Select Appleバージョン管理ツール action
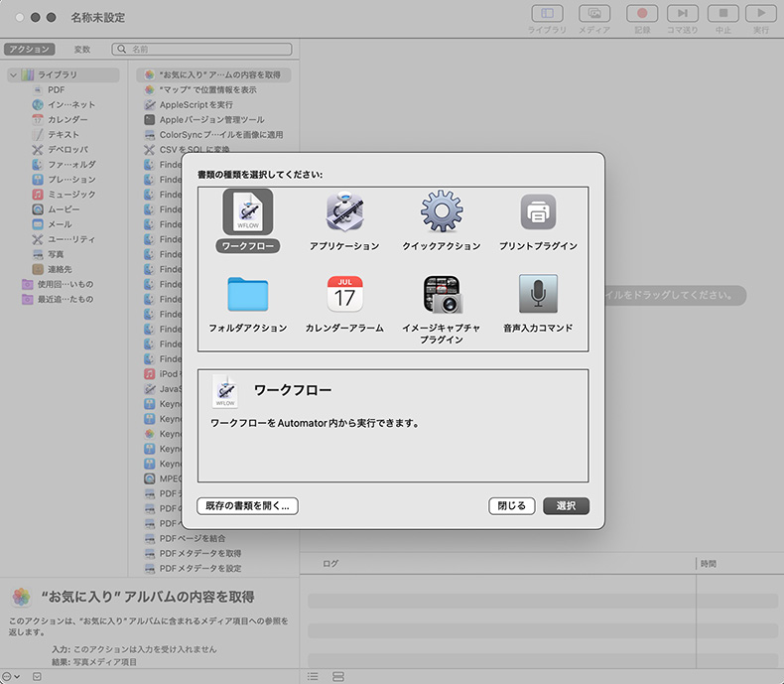Image resolution: width=784 pixels, height=684 pixels. (211, 120)
